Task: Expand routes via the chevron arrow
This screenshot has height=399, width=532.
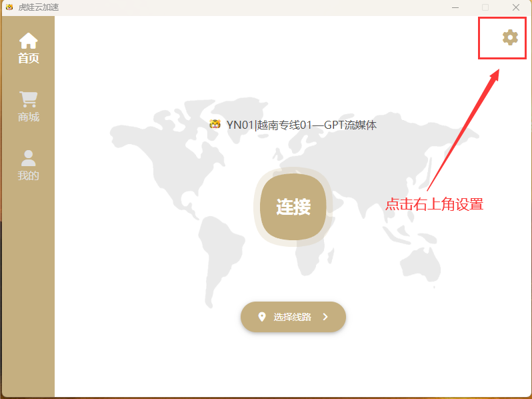Action: point(325,317)
